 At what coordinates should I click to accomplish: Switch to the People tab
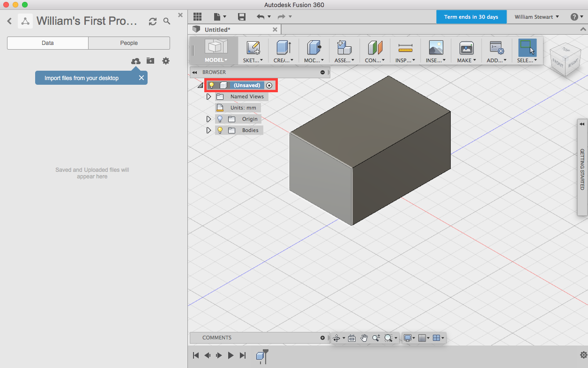[129, 43]
